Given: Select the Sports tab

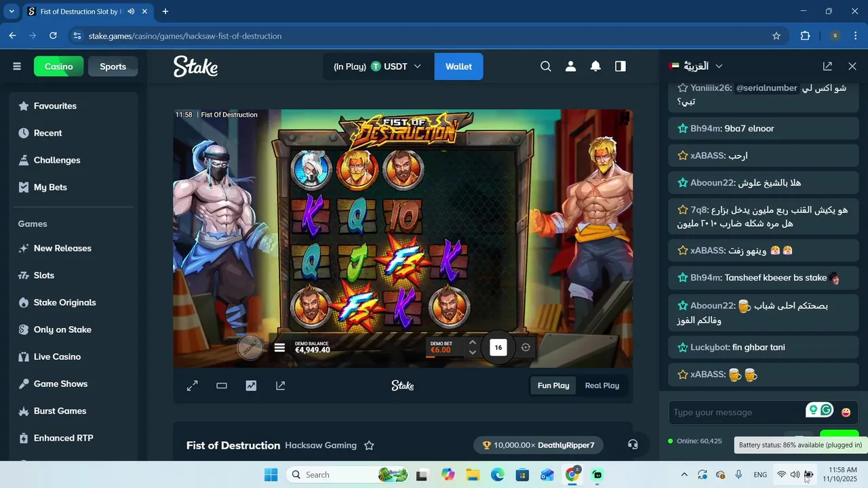Looking at the screenshot, I should point(113,66).
